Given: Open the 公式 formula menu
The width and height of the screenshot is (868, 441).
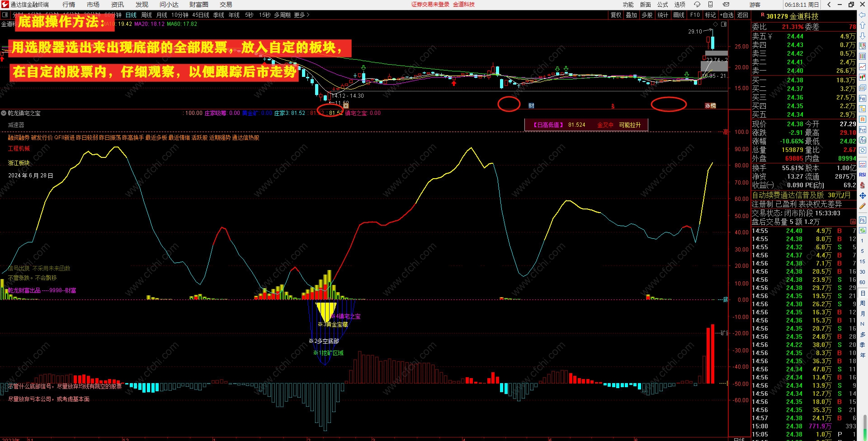Looking at the screenshot, I should (x=663, y=5).
